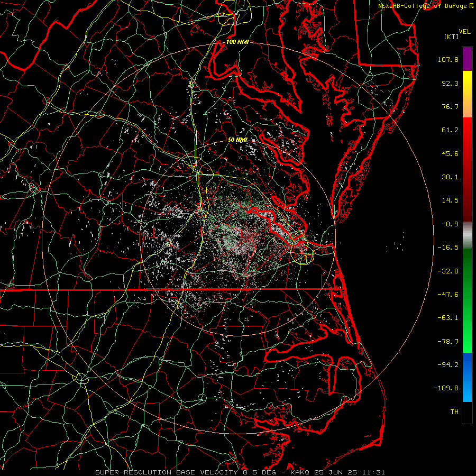
Task: Click the -78.7 legend value
Action: [448, 342]
